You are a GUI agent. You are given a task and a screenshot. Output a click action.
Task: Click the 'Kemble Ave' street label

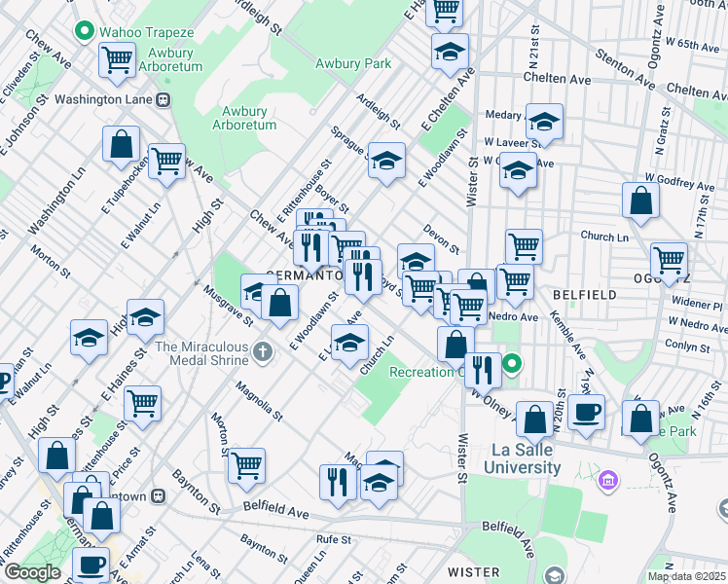(x=567, y=335)
